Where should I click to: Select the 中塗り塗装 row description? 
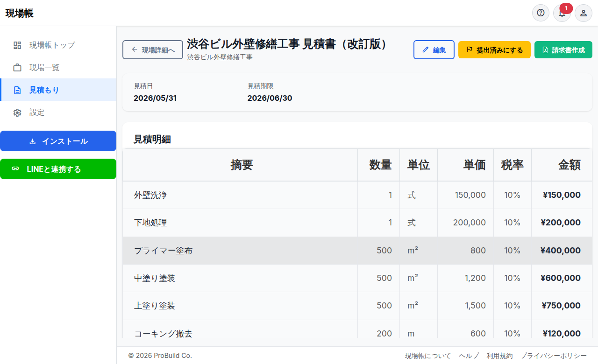pos(155,278)
